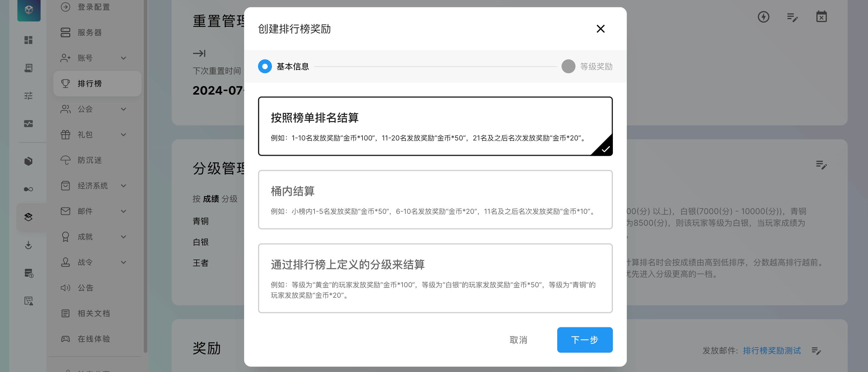Open the 服务器 sidebar entry
Screen dimensions: 868x372
(x=90, y=32)
